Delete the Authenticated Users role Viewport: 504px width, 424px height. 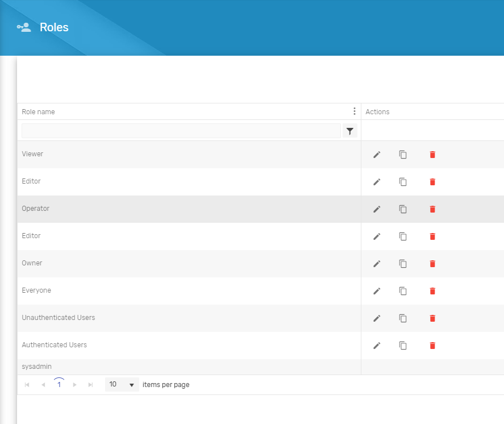(x=432, y=346)
